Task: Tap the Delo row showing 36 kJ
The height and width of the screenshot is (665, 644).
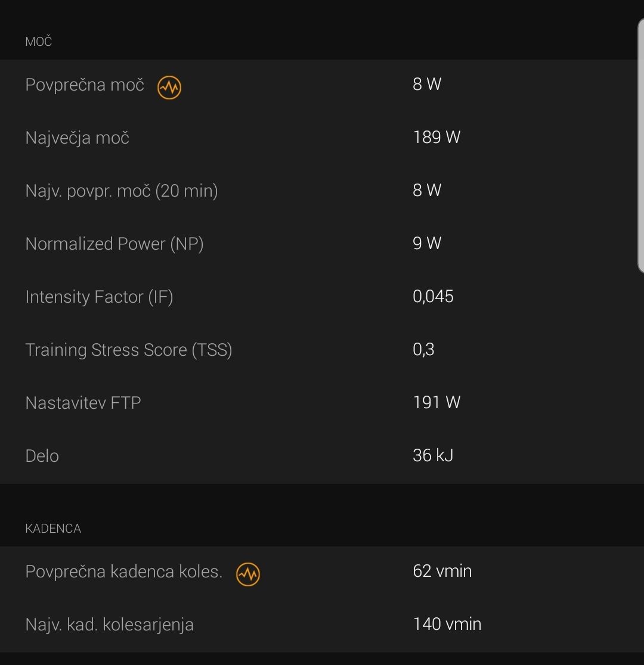Action: [x=322, y=456]
